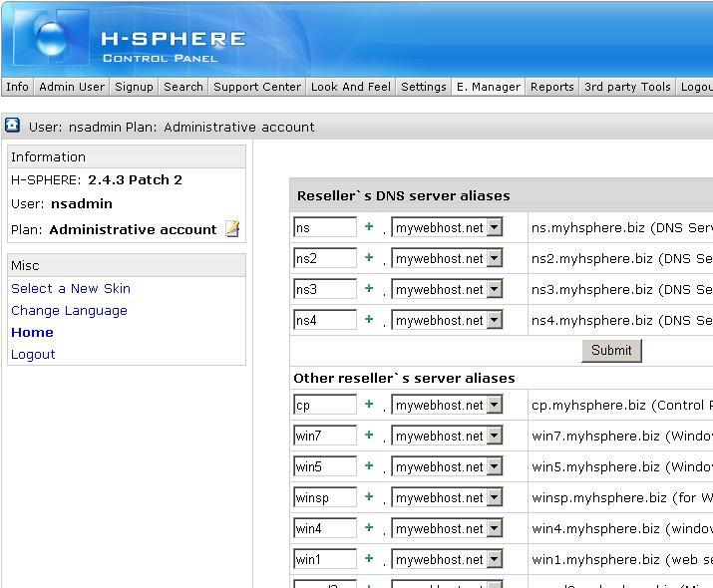
Task: Click the green plus in ns3 row
Action: 369,288
